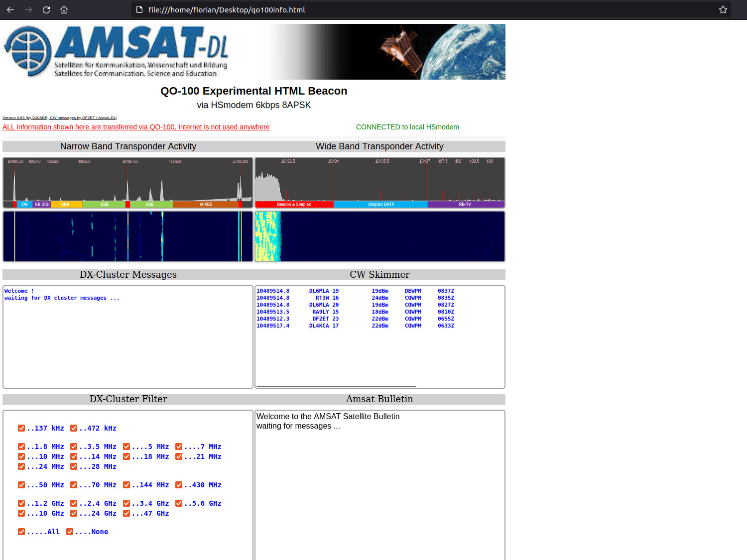This screenshot has width=747, height=560.
Task: Click 'waiting for DX cluster messages ...' text
Action: click(x=62, y=298)
